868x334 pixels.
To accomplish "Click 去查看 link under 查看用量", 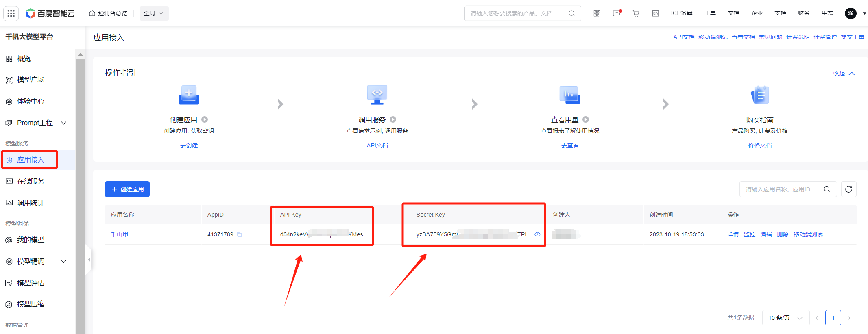I will pos(570,145).
